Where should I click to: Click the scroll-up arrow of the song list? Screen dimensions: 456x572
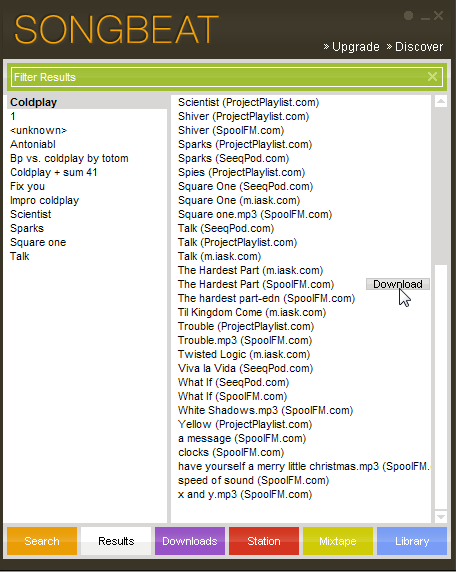[441, 101]
